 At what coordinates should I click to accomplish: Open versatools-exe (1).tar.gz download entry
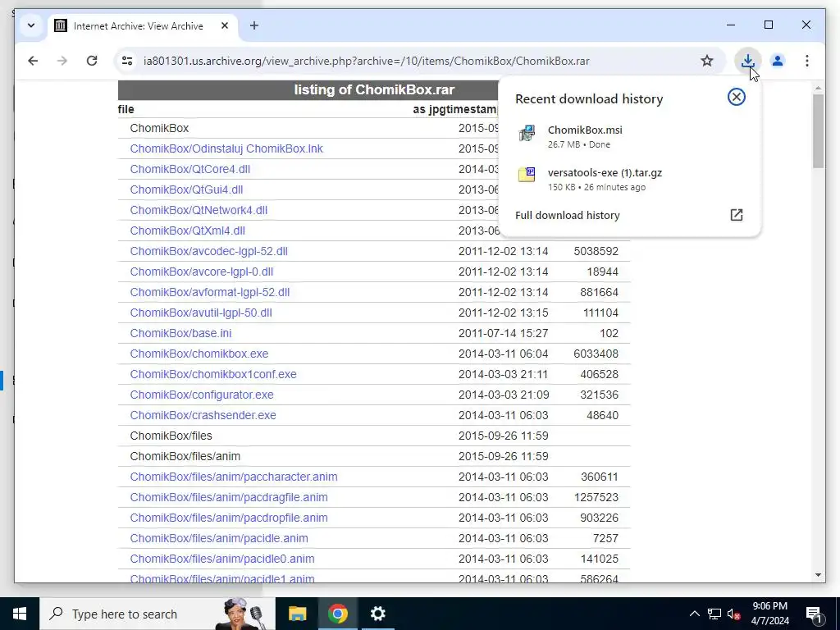click(x=629, y=179)
